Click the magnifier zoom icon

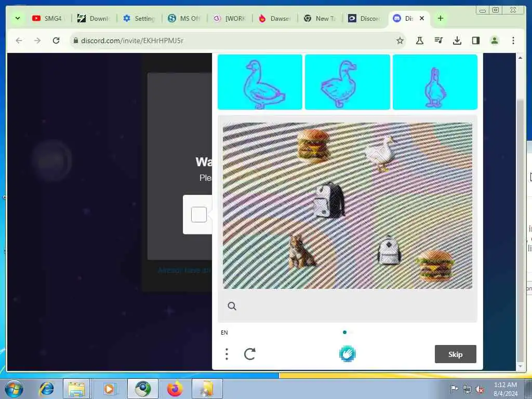[232, 306]
